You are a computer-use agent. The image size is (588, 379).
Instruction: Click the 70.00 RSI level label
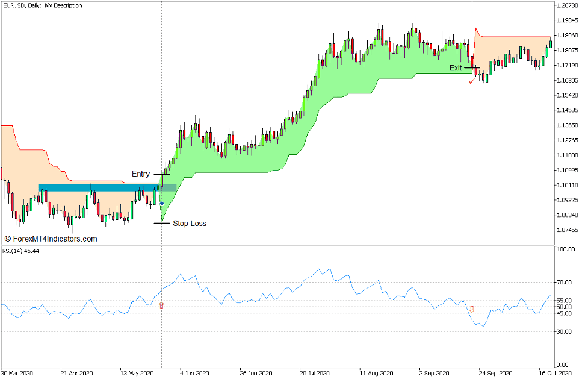tap(564, 282)
